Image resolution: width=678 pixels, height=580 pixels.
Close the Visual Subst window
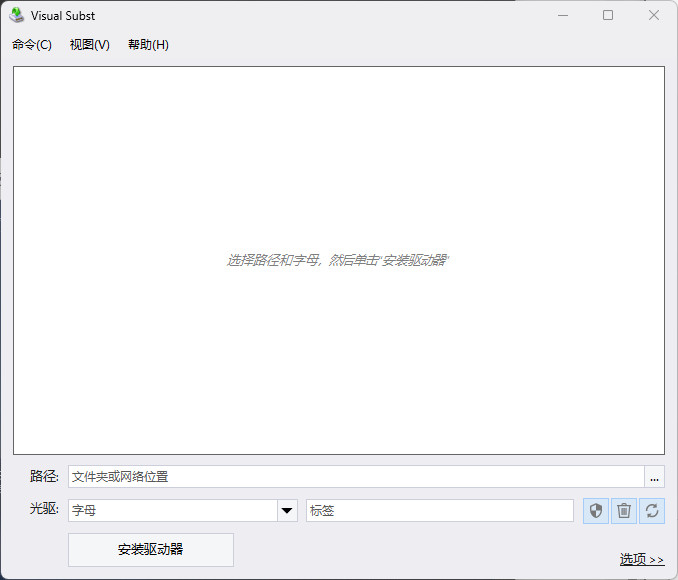(x=654, y=15)
